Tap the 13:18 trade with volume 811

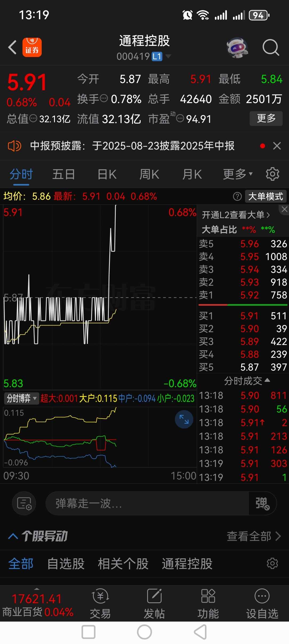pos(243,395)
